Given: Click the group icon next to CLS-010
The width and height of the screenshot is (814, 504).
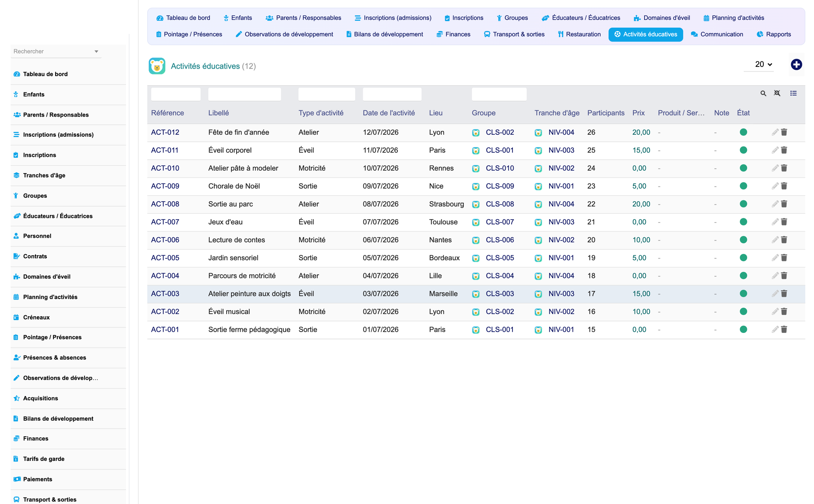Looking at the screenshot, I should pyautogui.click(x=476, y=169).
